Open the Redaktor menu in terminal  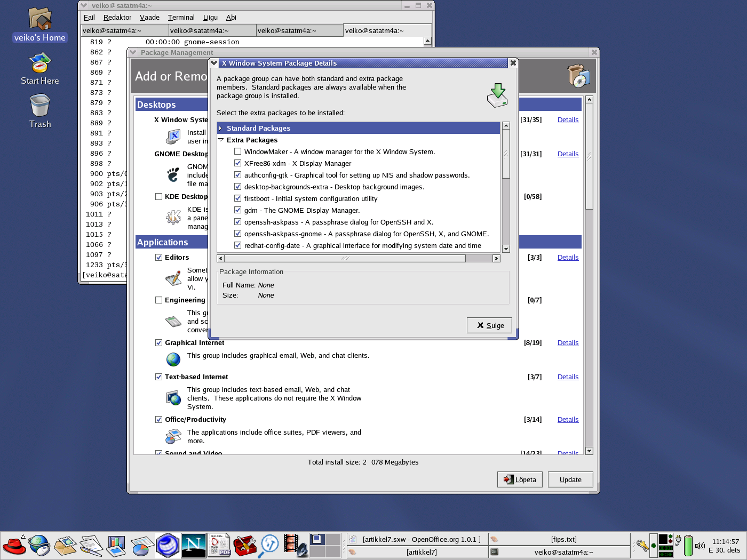point(117,17)
